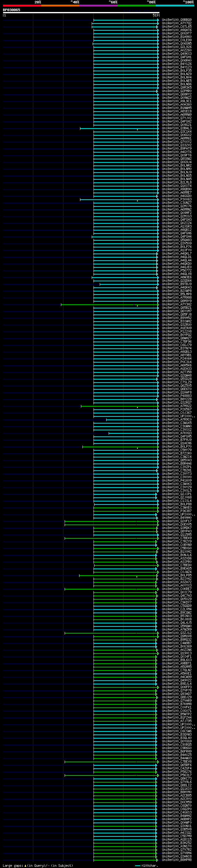The width and height of the screenshot is (197, 868).
Task: Click the short alignment bar for UniRef100_A7KVQ3
Action: pyautogui.click(x=134, y=433)
